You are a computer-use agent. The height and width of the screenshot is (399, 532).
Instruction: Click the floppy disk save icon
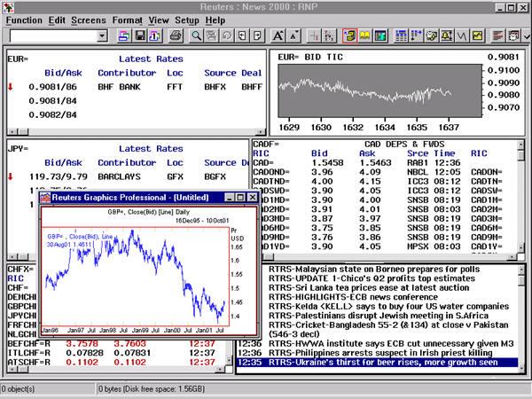[x=140, y=35]
